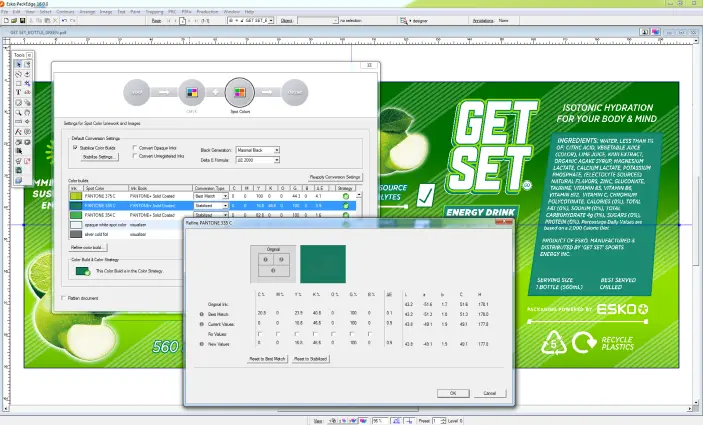The image size is (703, 425).
Task: Click the CMYK step circle icon
Action: [192, 92]
